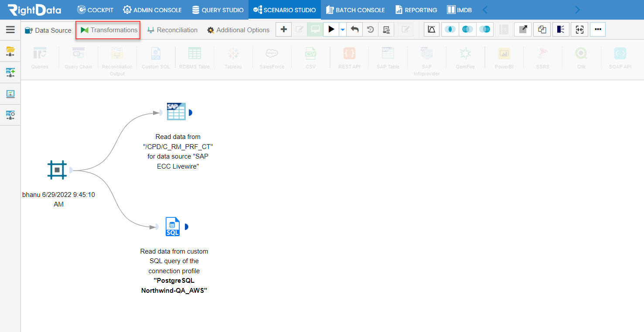The height and width of the screenshot is (332, 644).
Task: Select the Reconciliation Output source
Action: tap(117, 61)
